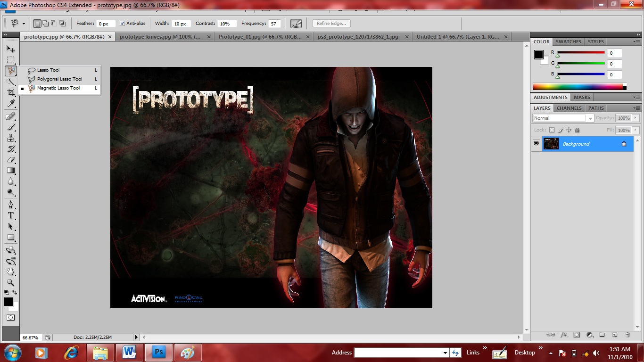This screenshot has width=644, height=362.
Task: Toggle lock position
Action: point(569,130)
